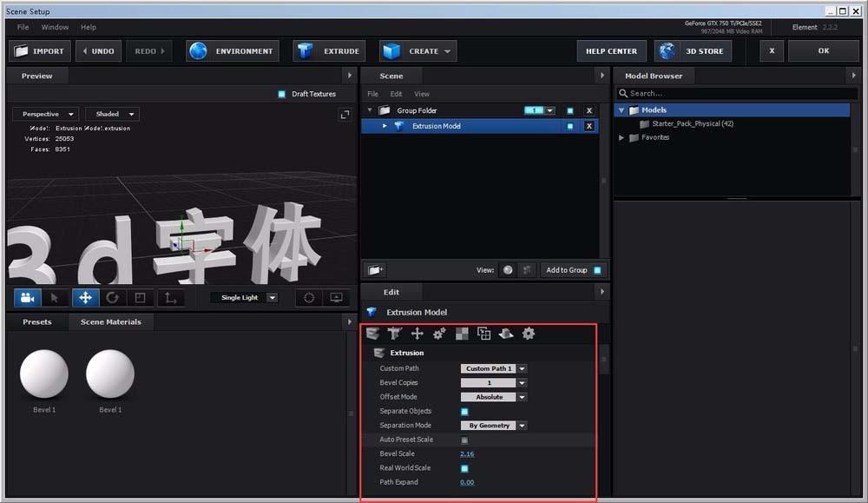
Task: Open the Offset Mode dropdown
Action: click(493, 396)
